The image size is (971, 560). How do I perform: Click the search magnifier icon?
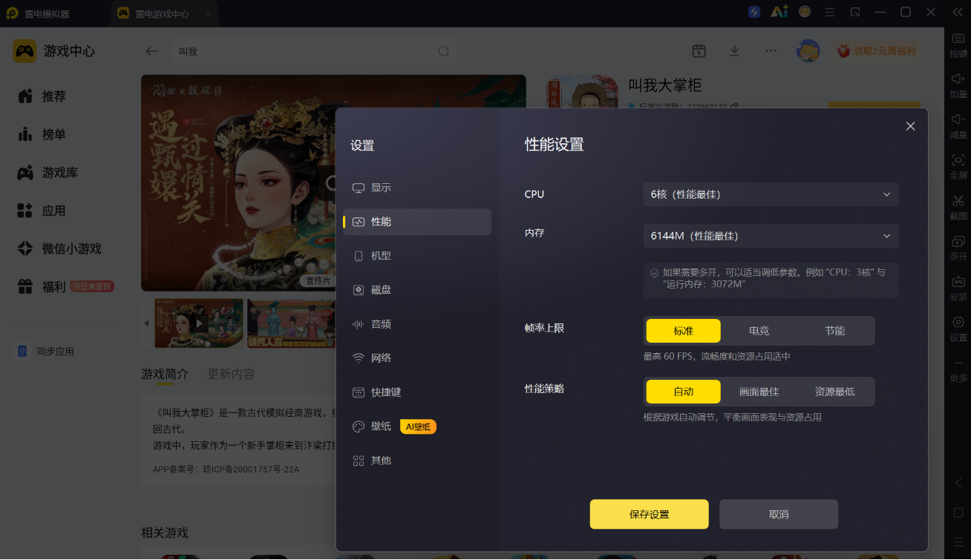pyautogui.click(x=444, y=51)
